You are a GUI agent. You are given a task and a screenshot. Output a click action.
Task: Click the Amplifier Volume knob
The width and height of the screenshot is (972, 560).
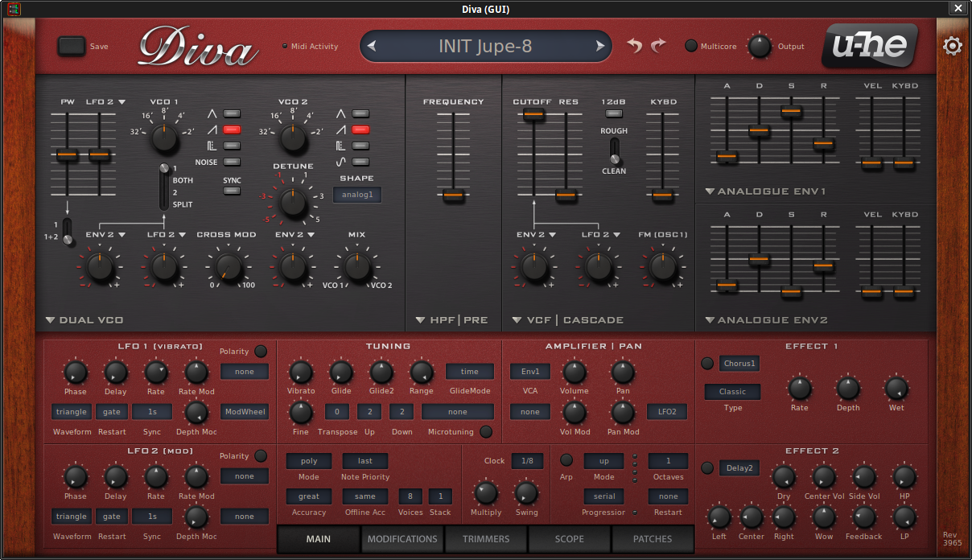click(575, 372)
